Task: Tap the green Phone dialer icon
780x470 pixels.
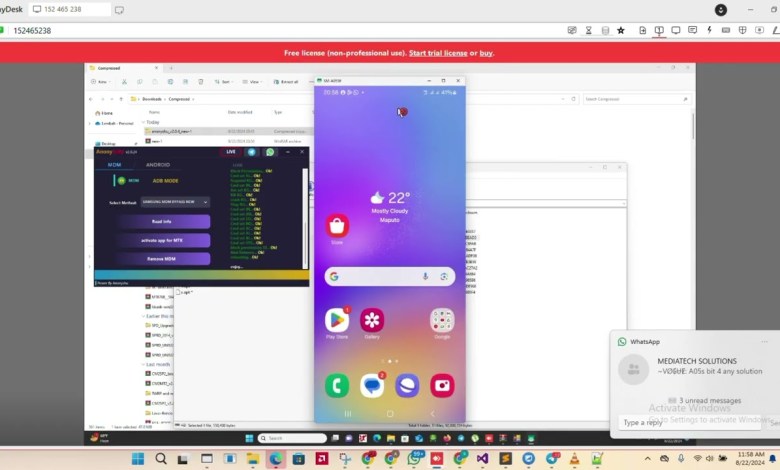Action: [x=337, y=385]
